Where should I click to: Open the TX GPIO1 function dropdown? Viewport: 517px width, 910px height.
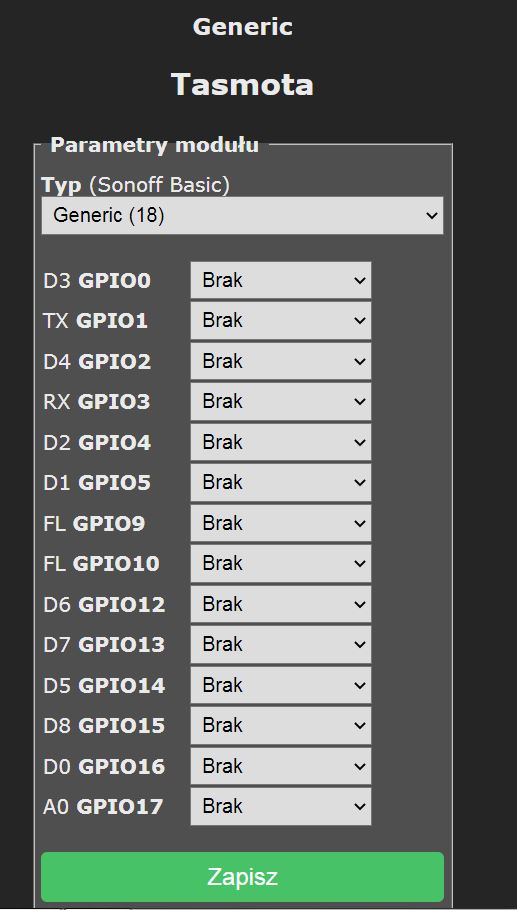(x=281, y=321)
